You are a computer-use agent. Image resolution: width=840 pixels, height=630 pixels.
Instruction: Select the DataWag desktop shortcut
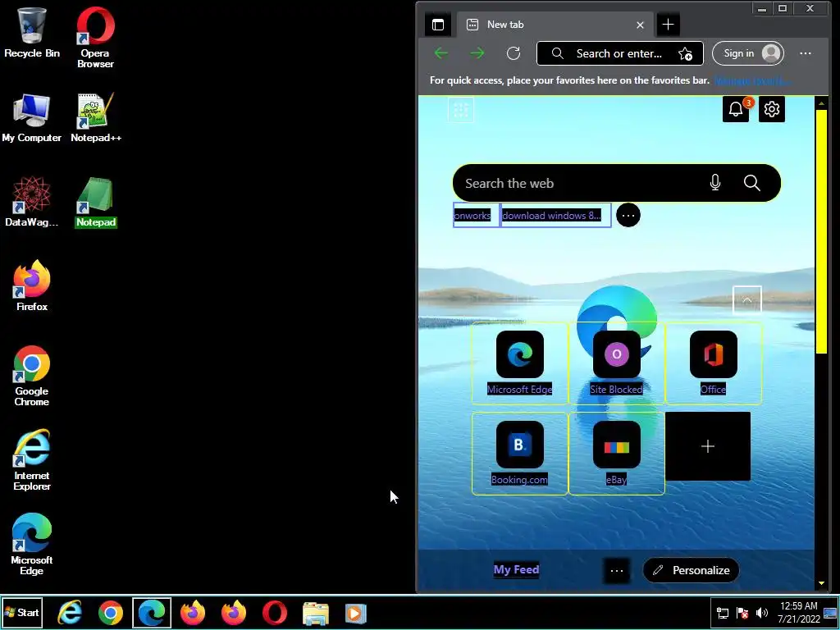pyautogui.click(x=32, y=202)
